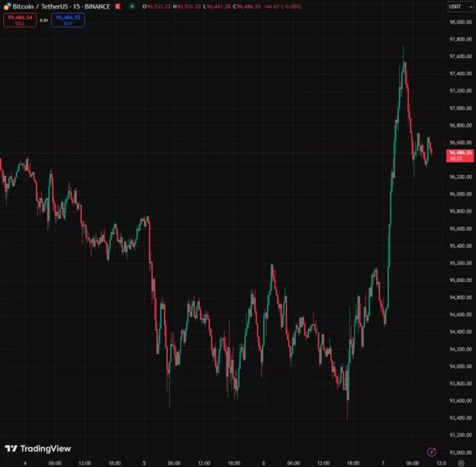Click the TradingView logo

(x=37, y=448)
